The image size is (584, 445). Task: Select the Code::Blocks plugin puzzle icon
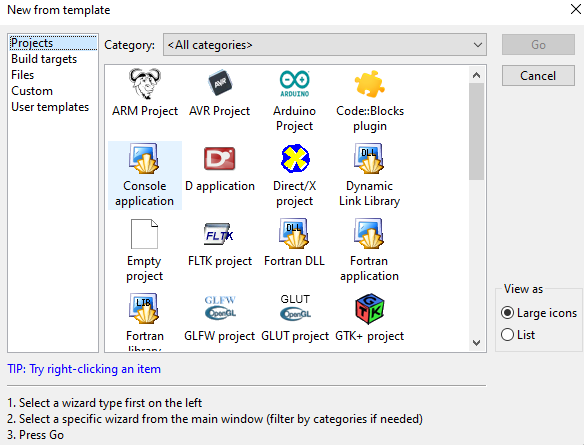click(369, 84)
